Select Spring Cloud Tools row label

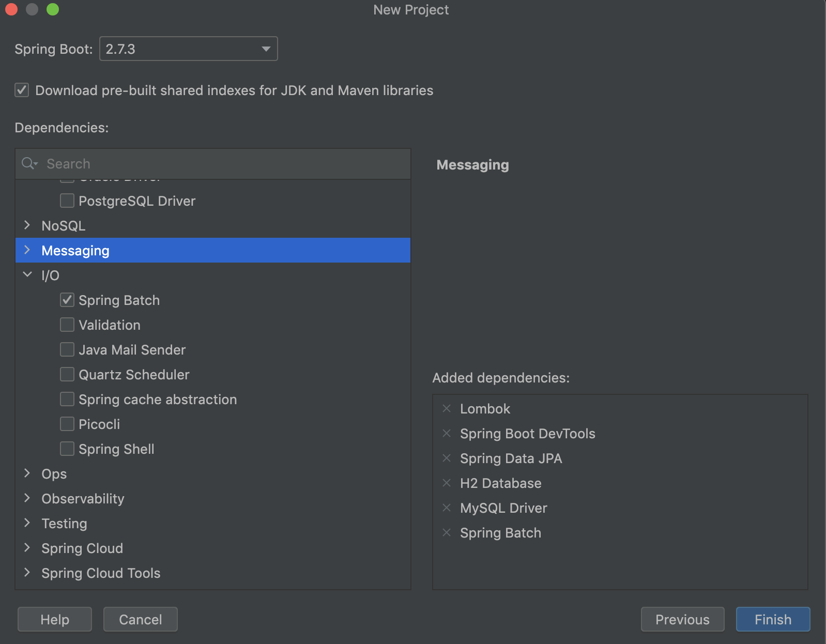point(101,573)
